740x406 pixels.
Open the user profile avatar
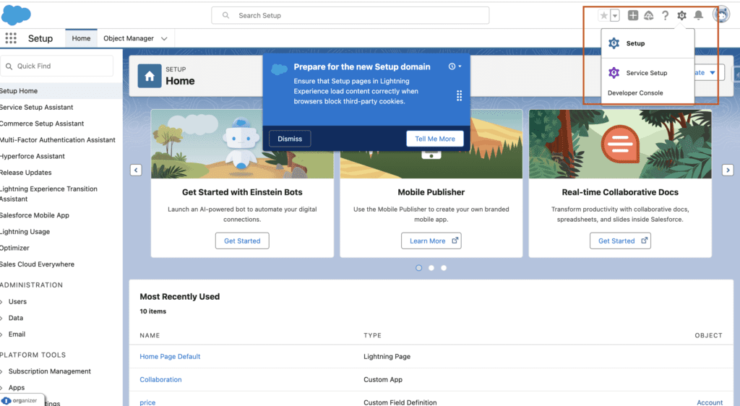(x=720, y=15)
